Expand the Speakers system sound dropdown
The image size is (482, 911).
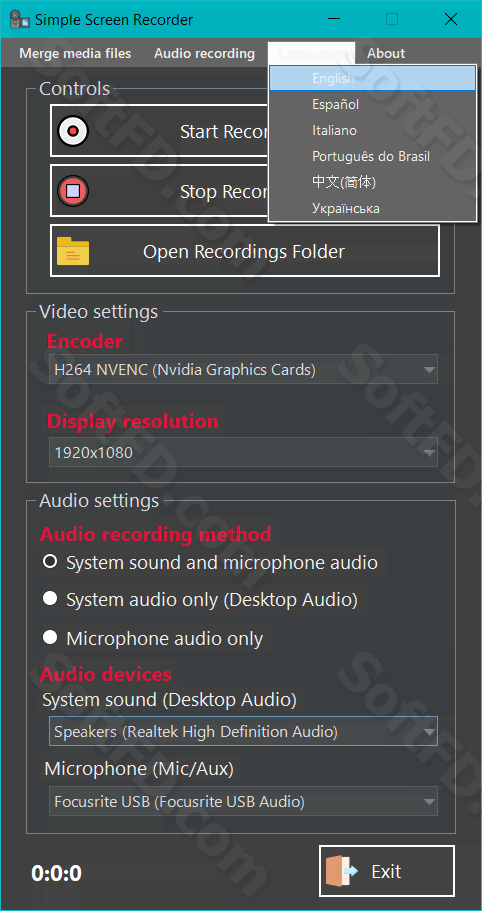[x=243, y=731]
